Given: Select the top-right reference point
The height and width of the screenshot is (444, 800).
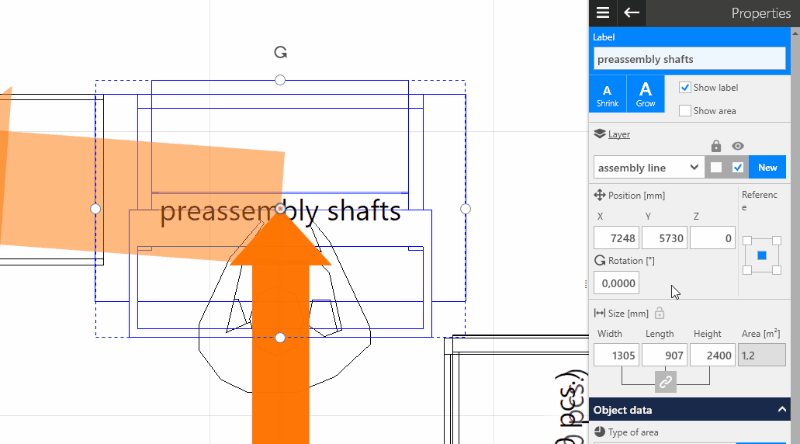Looking at the screenshot, I should [x=777, y=240].
